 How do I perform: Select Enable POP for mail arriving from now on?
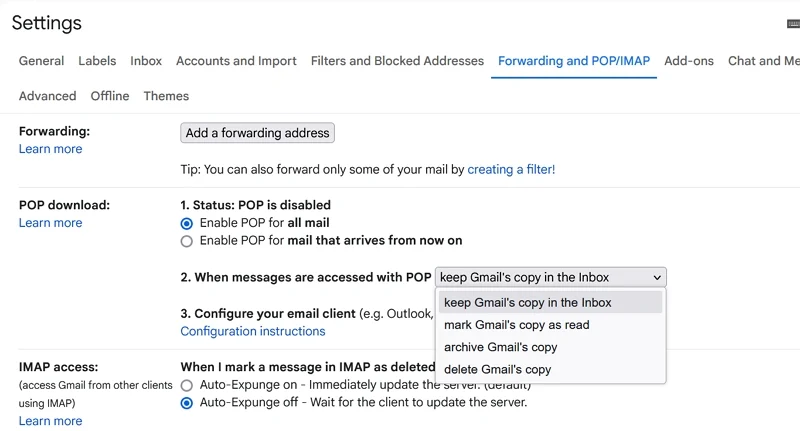coord(187,241)
